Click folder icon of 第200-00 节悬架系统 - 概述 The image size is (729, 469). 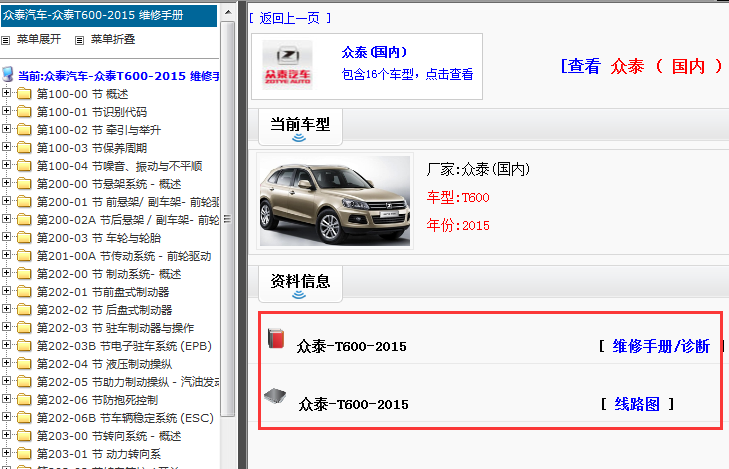tap(24, 184)
